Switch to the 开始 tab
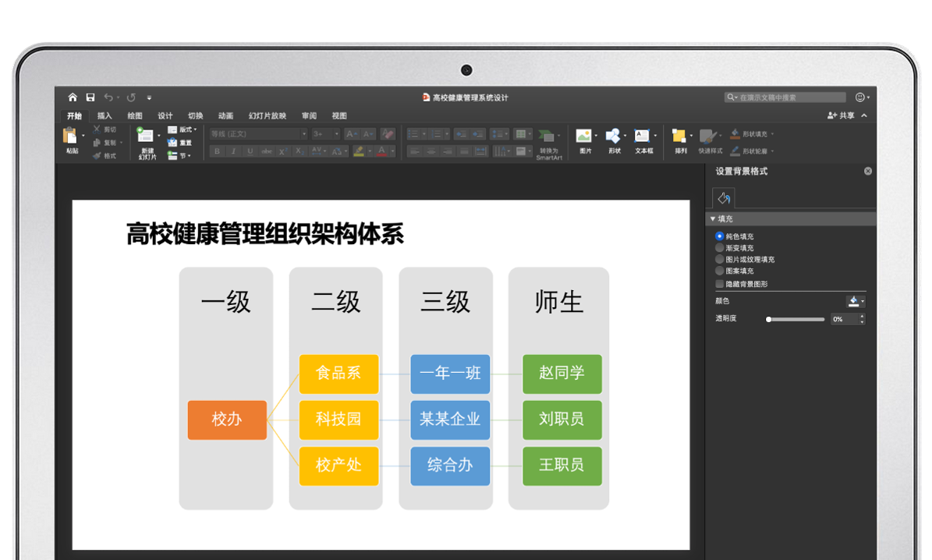The image size is (932, 560). point(74,116)
